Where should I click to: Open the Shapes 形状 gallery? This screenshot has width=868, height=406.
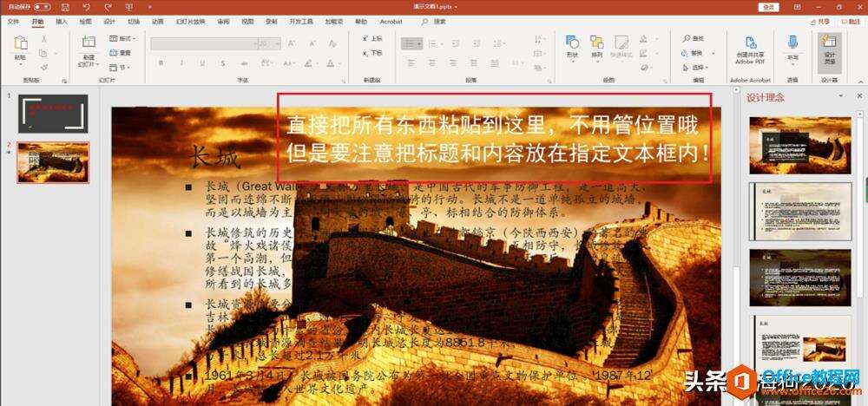tap(572, 47)
